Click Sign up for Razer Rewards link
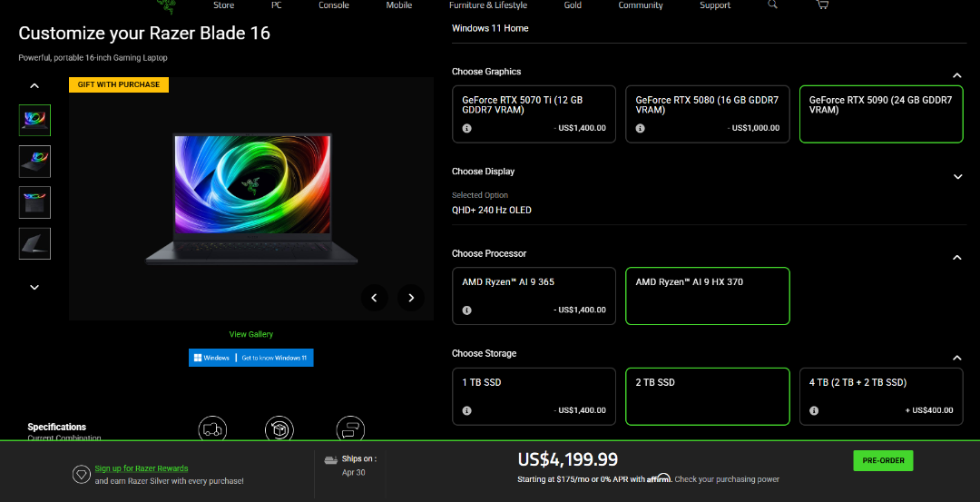 click(x=142, y=468)
